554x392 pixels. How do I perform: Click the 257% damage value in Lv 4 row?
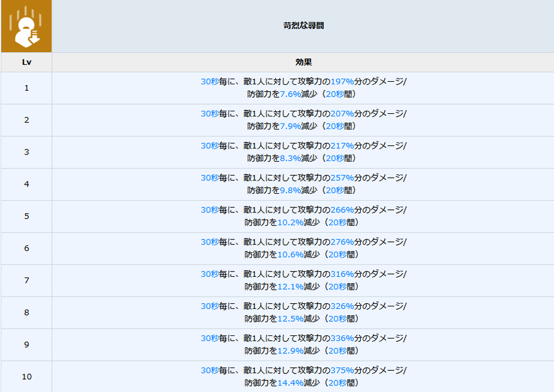point(342,178)
